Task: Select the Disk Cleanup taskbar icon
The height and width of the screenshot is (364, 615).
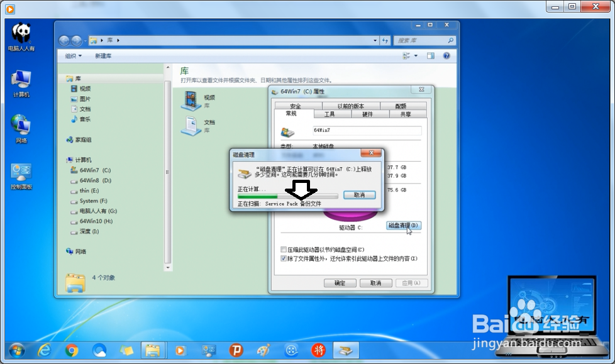Action: 346,350
